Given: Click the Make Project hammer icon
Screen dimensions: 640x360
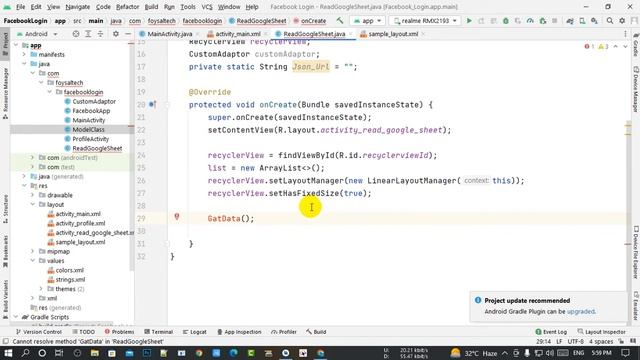Looking at the screenshot, I should (340, 21).
